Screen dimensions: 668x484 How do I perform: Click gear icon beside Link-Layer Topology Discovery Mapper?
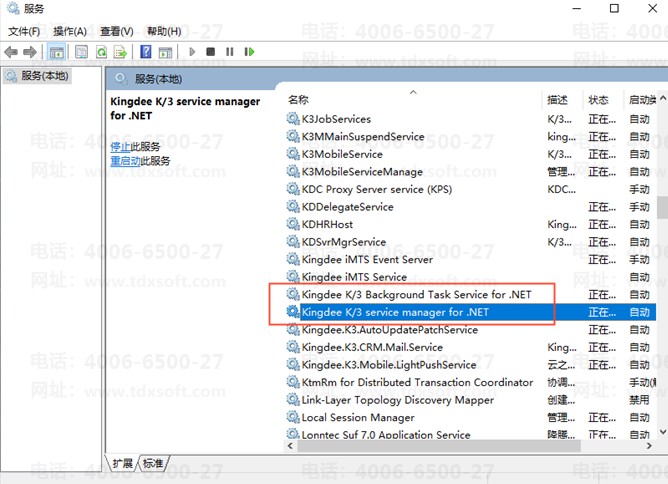(293, 399)
